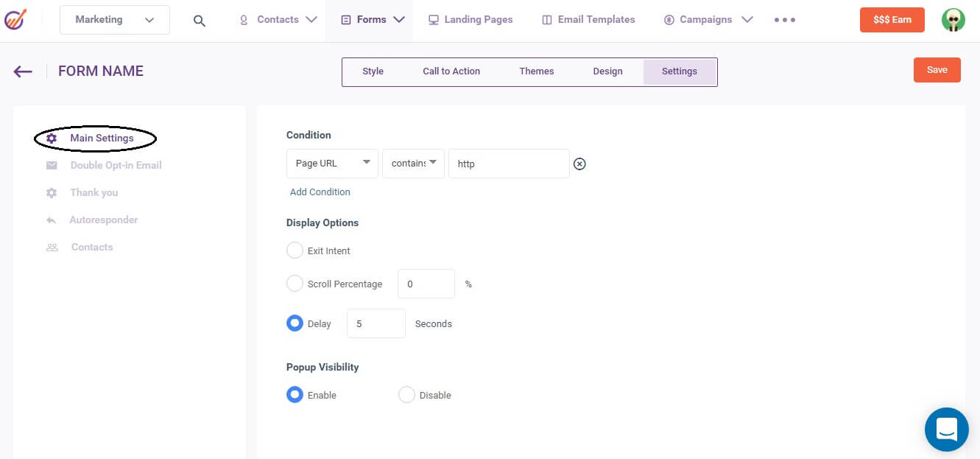This screenshot has height=459, width=980.
Task: Click the back arrow next to FORM NAME
Action: 22,71
